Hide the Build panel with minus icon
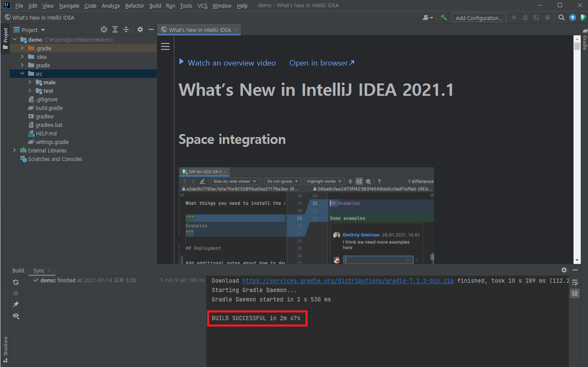The width and height of the screenshot is (588, 367). (575, 270)
